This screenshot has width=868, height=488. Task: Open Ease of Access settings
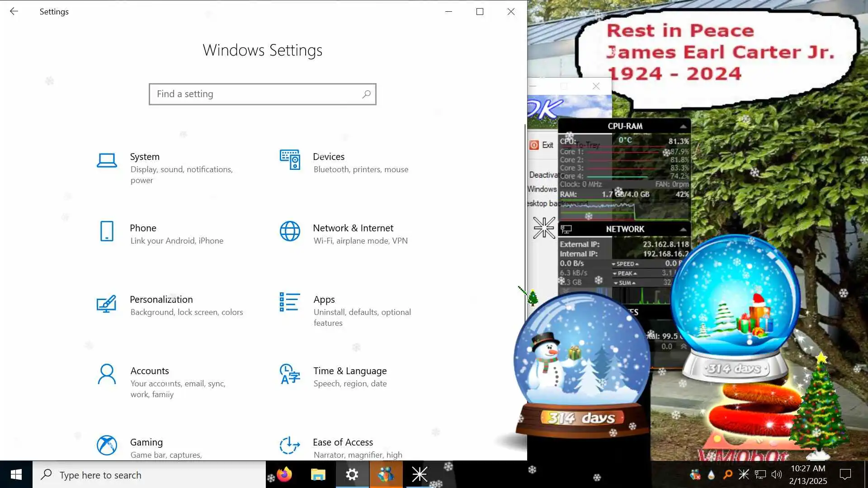[x=343, y=442]
